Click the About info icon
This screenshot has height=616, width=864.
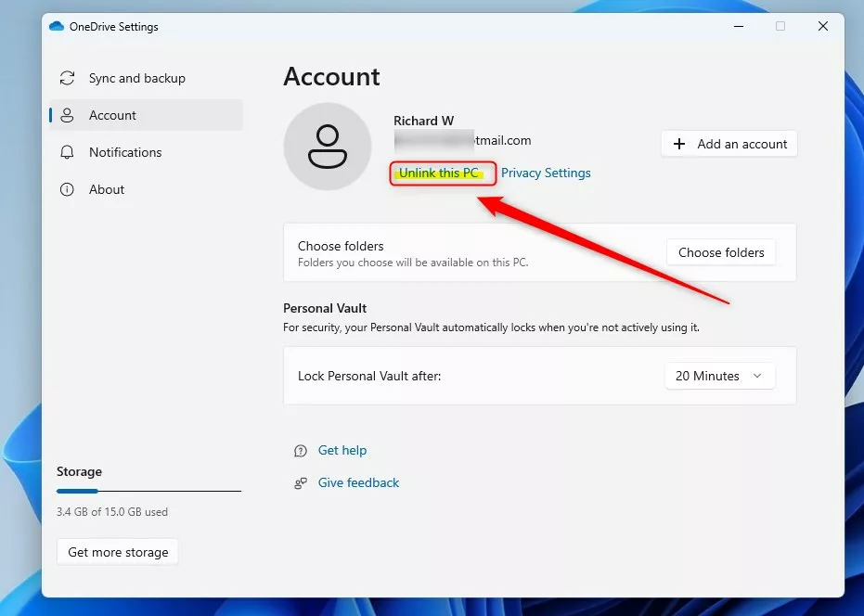pos(67,189)
